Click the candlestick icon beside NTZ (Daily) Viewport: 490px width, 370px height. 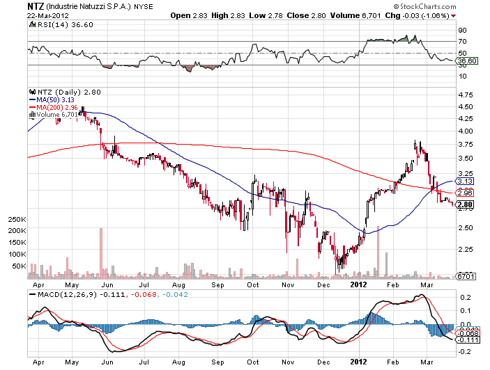(32, 92)
